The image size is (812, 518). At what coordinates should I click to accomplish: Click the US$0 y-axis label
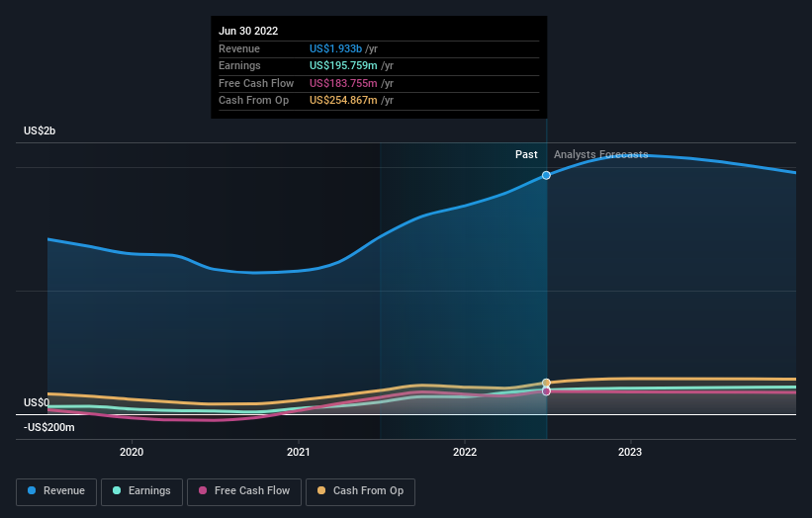(37, 402)
